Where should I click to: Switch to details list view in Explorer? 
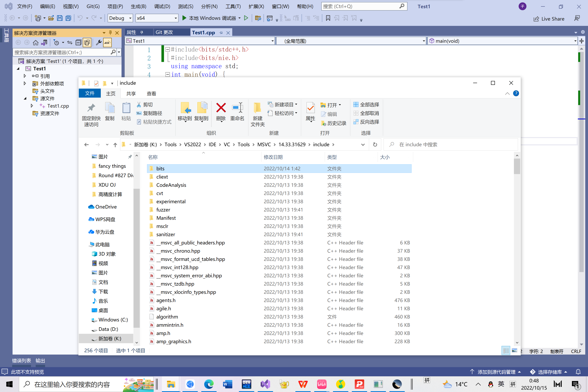click(x=506, y=351)
